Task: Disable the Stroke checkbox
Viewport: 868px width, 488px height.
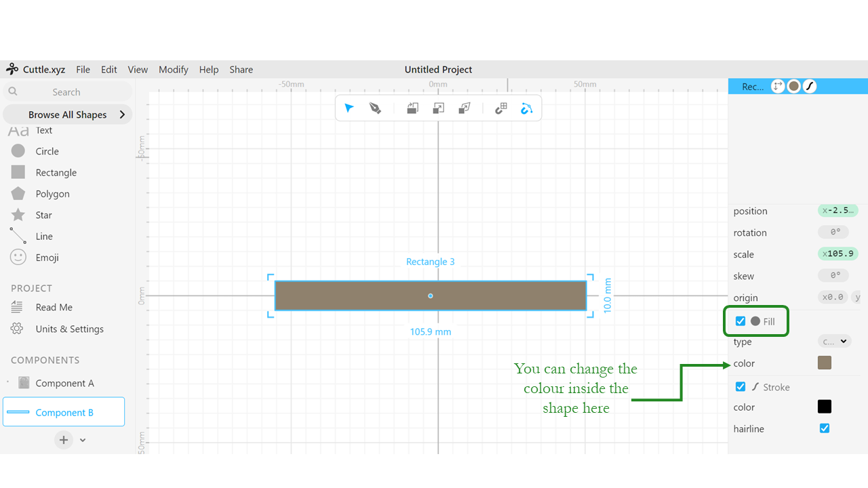Action: coord(741,387)
